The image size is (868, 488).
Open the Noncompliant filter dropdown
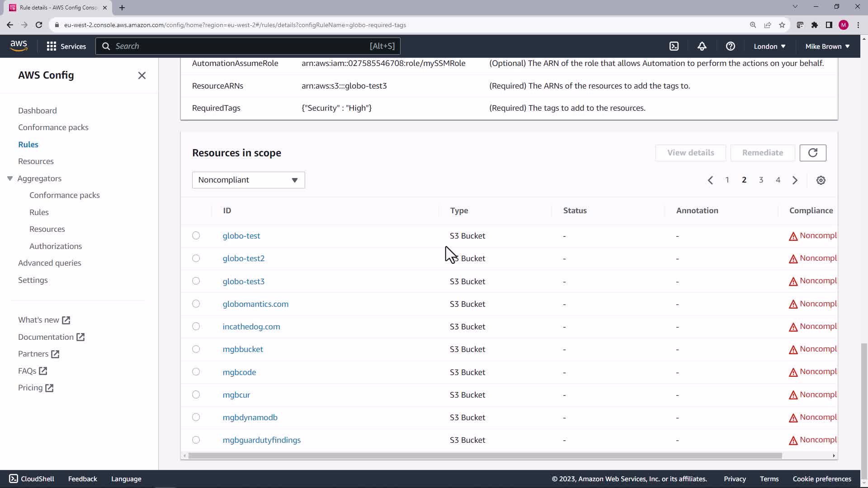(x=248, y=180)
